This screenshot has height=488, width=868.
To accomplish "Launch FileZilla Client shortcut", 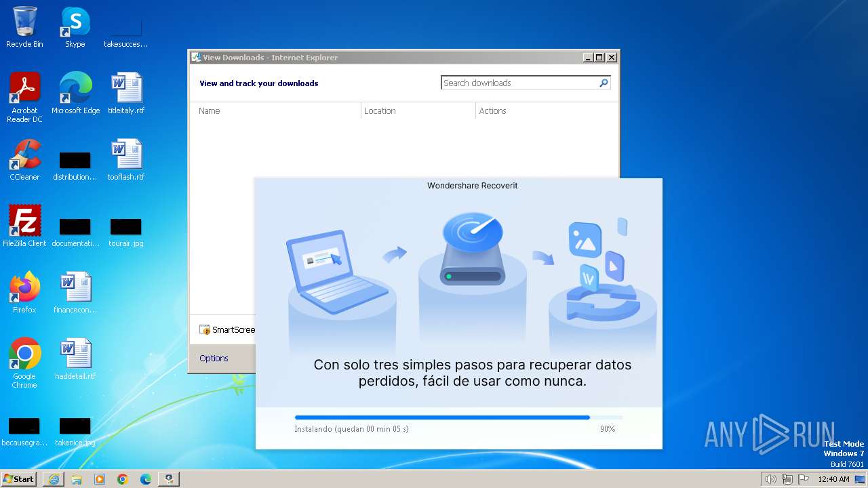I will tap(24, 226).
